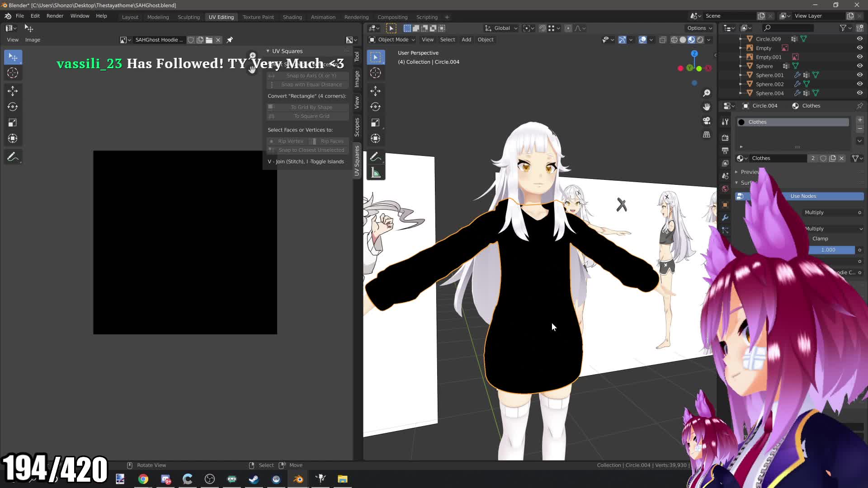Select the Annotate tool in UV editor
The image size is (868, 488).
[13, 157]
